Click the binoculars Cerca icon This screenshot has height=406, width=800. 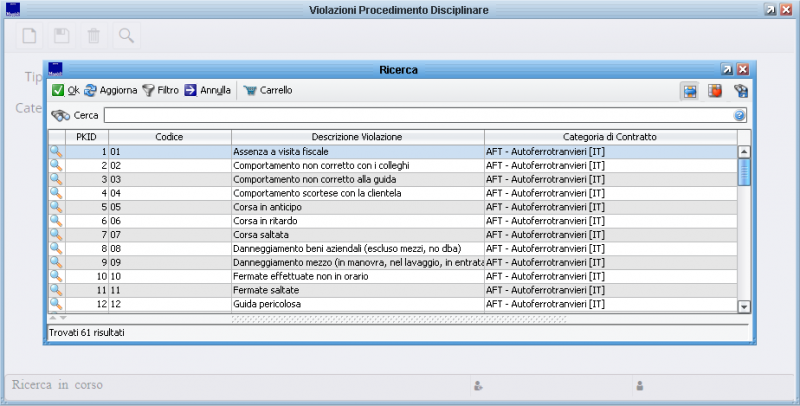pyautogui.click(x=59, y=115)
